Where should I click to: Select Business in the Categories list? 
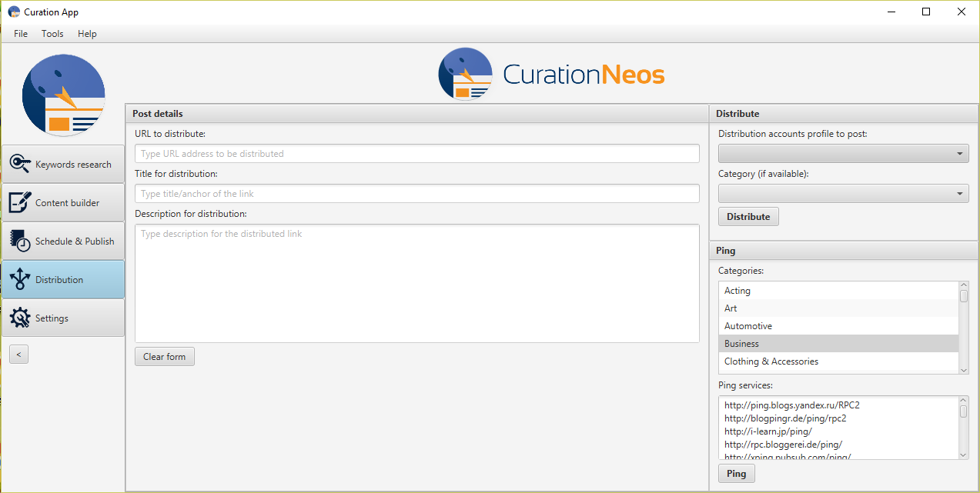tap(838, 344)
